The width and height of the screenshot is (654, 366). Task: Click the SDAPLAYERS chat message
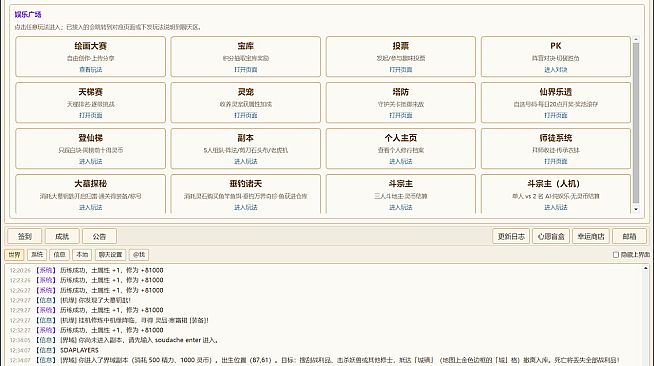click(54, 350)
